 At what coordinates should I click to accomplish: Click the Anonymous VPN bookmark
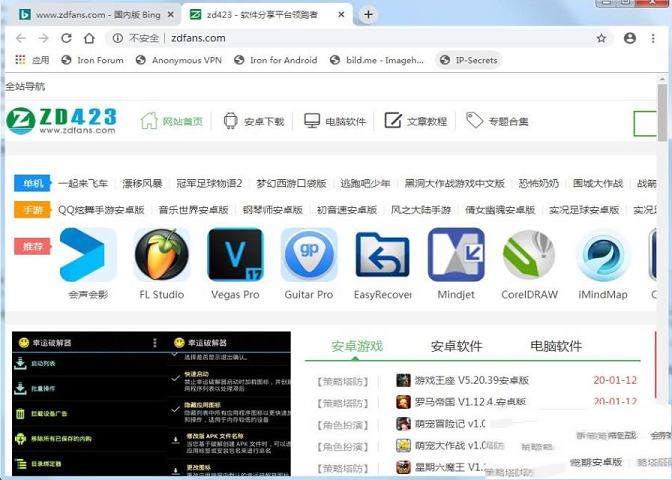pos(179,60)
